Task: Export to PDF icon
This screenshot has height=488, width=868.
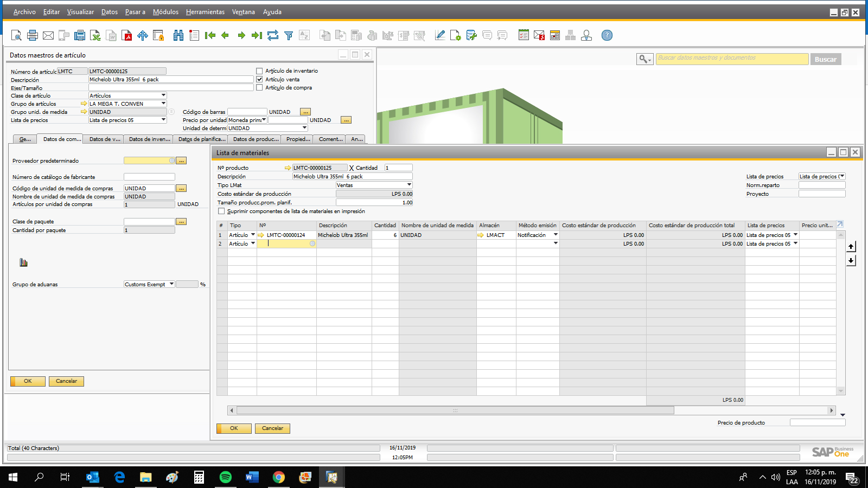Action: pyautogui.click(x=127, y=35)
